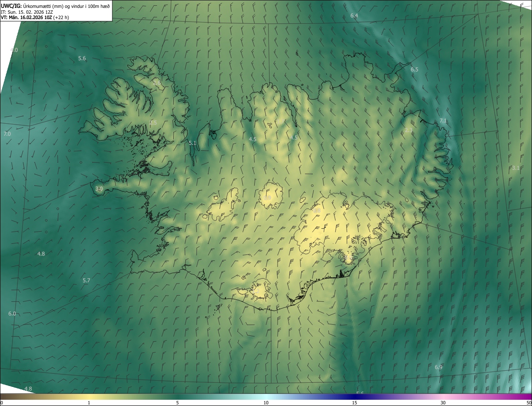The height and width of the screenshot is (406, 532).
Task: Click the 6.5 map value label
Action: [414, 70]
